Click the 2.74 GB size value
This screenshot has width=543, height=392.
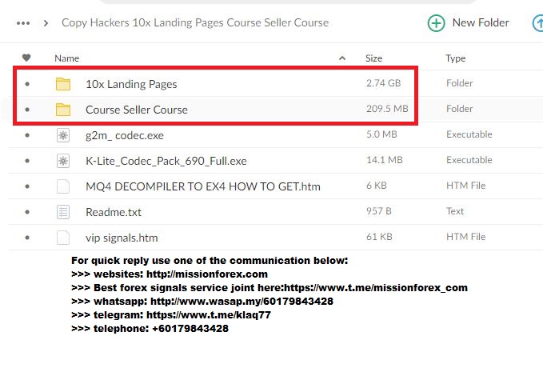coord(383,83)
